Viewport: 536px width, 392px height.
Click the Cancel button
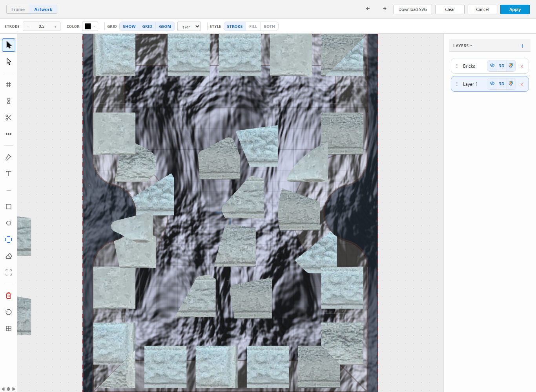coord(482,9)
